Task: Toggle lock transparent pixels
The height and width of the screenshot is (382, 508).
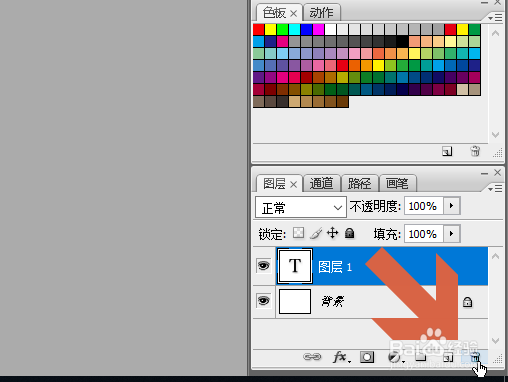Action: pyautogui.click(x=298, y=233)
